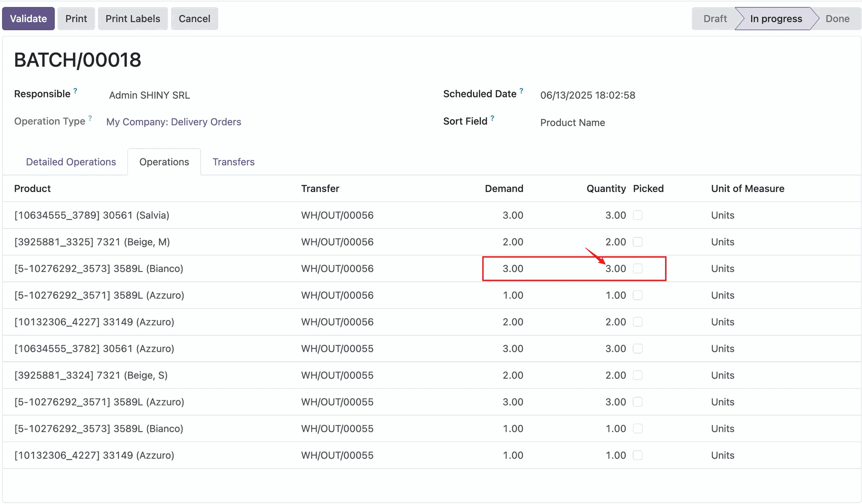Click the Operation Type help question mark
This screenshot has width=862, height=504.
pyautogui.click(x=90, y=118)
